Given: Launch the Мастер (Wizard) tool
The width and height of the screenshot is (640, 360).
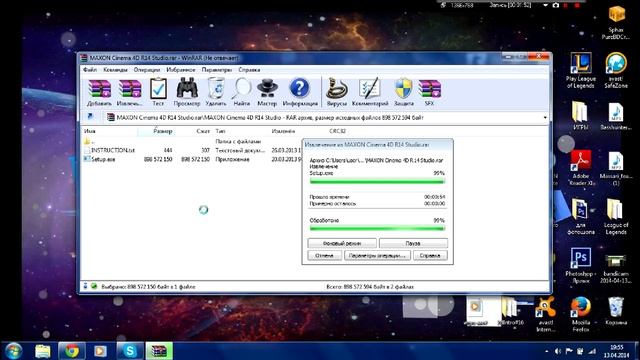Looking at the screenshot, I should (x=267, y=93).
